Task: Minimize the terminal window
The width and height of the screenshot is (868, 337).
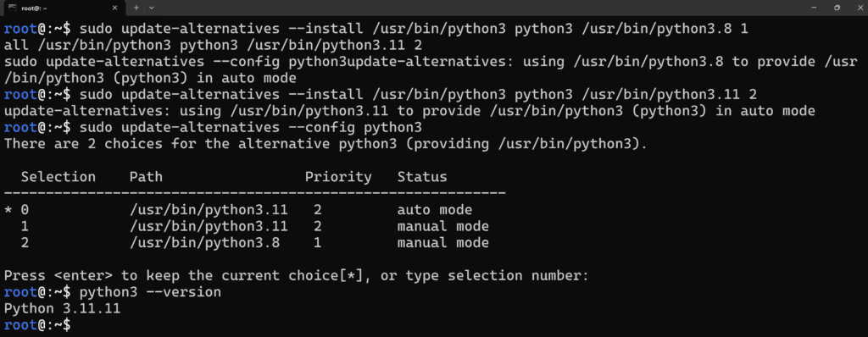Action: coord(814,8)
